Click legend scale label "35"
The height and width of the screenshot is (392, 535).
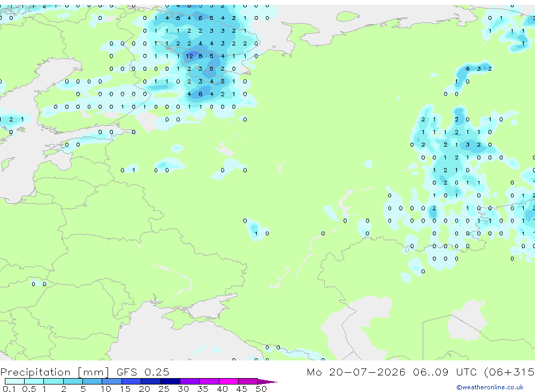point(203,389)
